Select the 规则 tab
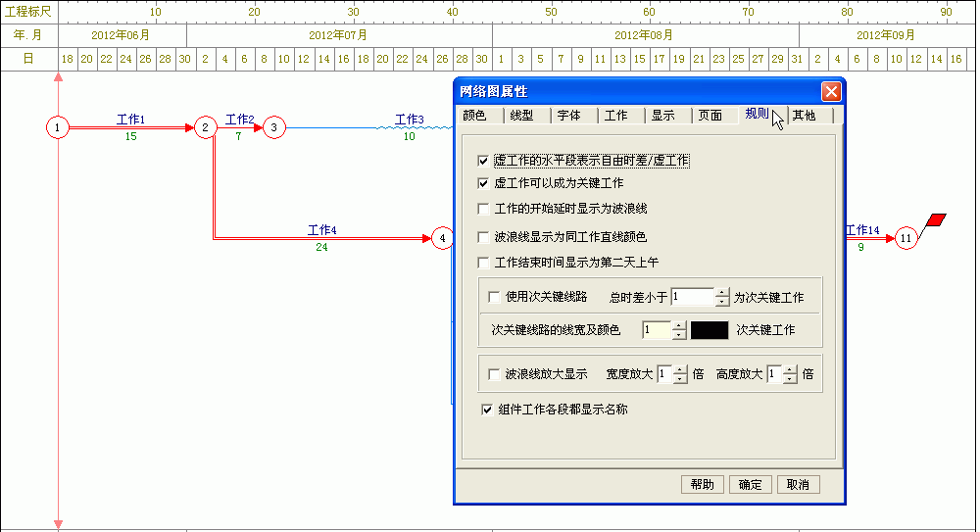Image resolution: width=980 pixels, height=532 pixels. (x=761, y=114)
